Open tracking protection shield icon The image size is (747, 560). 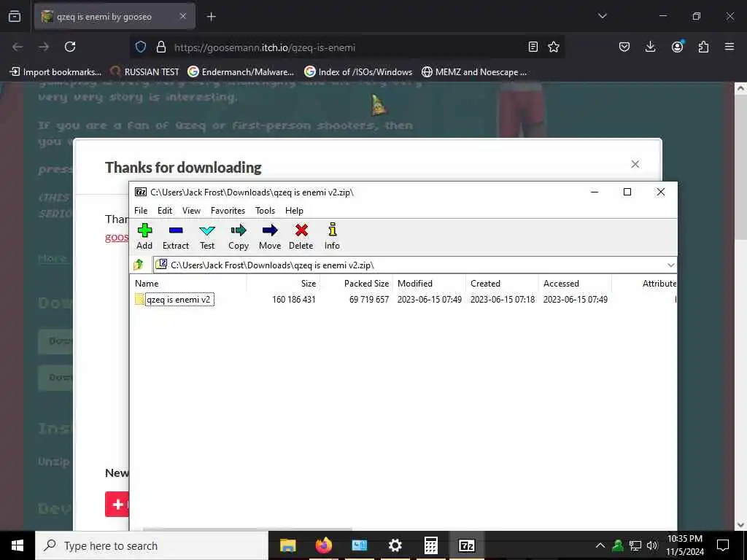coord(141,47)
